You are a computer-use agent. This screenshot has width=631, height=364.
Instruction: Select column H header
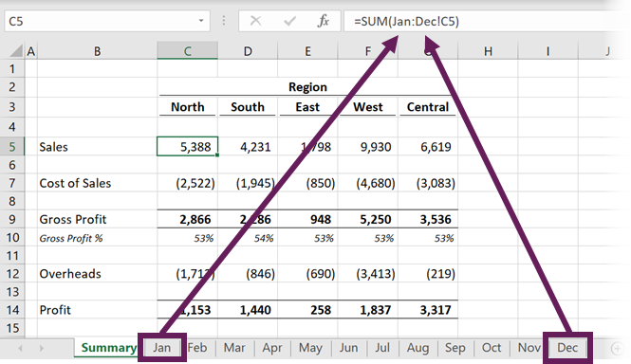click(488, 51)
